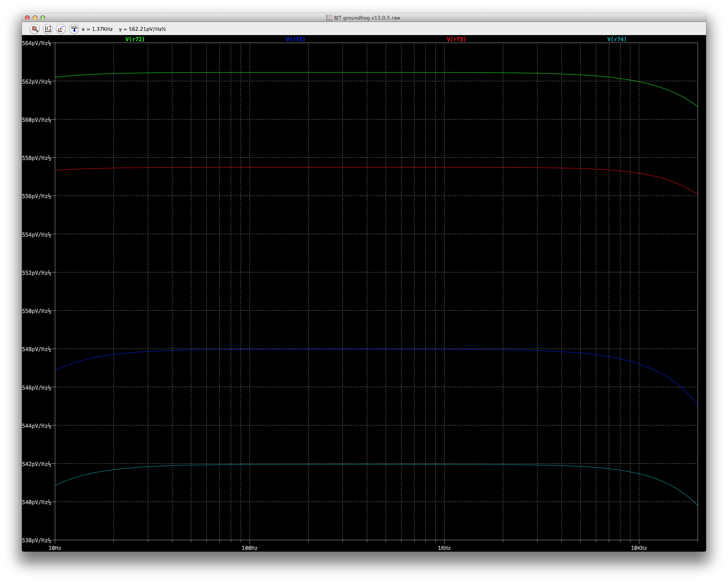Click the 538pV/Hz½ vertical axis label
Viewport: 728px width, 582px height.
click(x=37, y=540)
